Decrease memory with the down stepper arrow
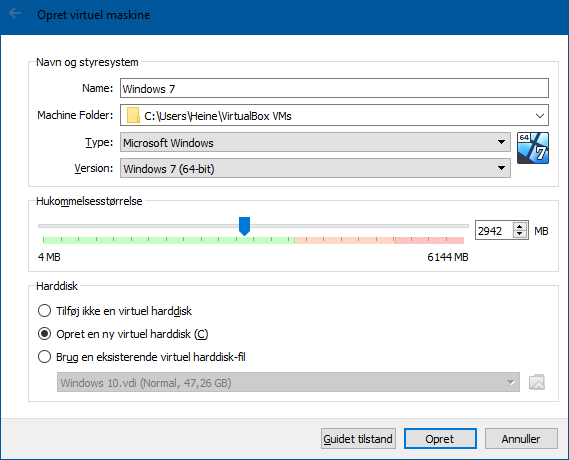The width and height of the screenshot is (569, 460). (x=520, y=234)
